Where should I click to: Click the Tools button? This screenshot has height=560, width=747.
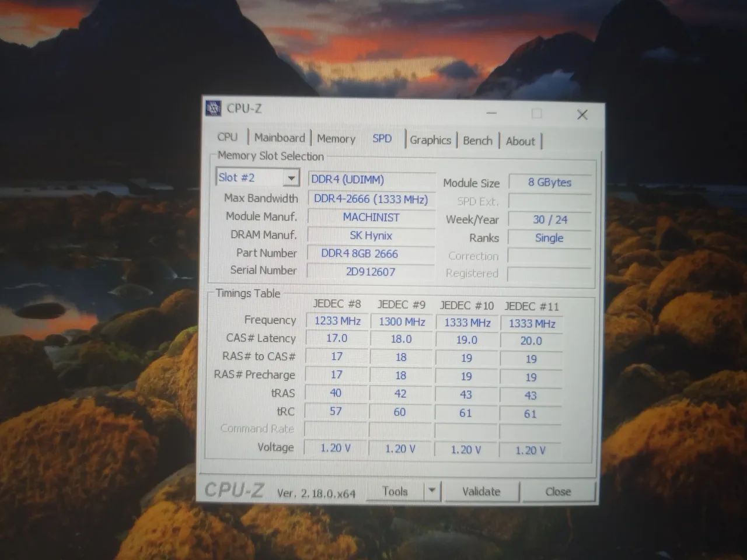[x=395, y=491]
